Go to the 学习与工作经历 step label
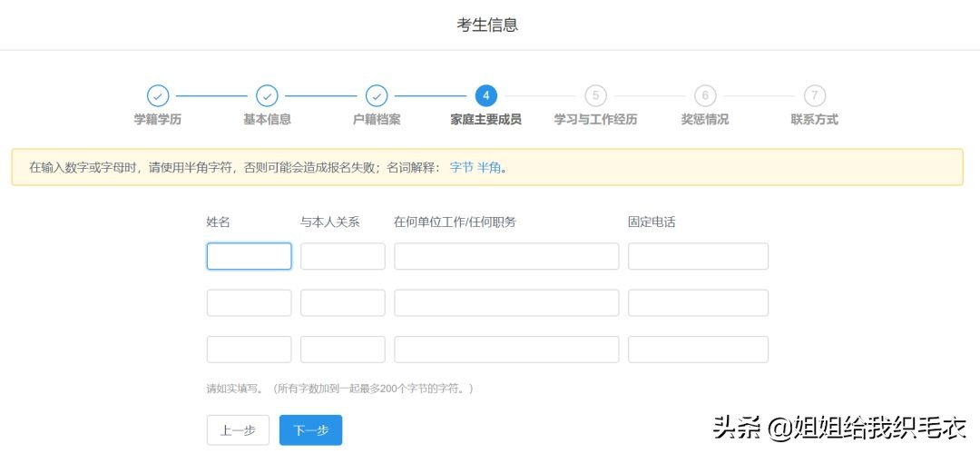 (x=595, y=120)
